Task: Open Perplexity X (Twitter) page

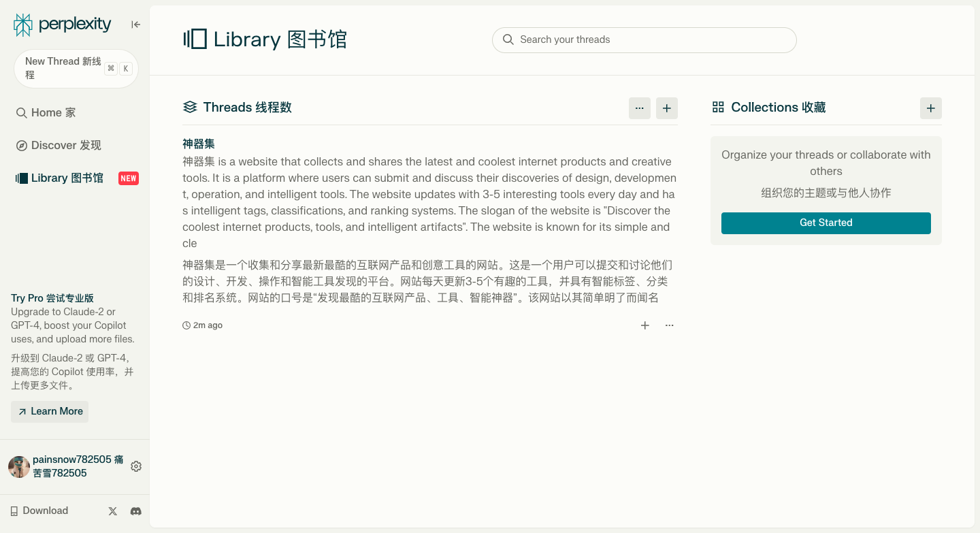Action: 113,511
